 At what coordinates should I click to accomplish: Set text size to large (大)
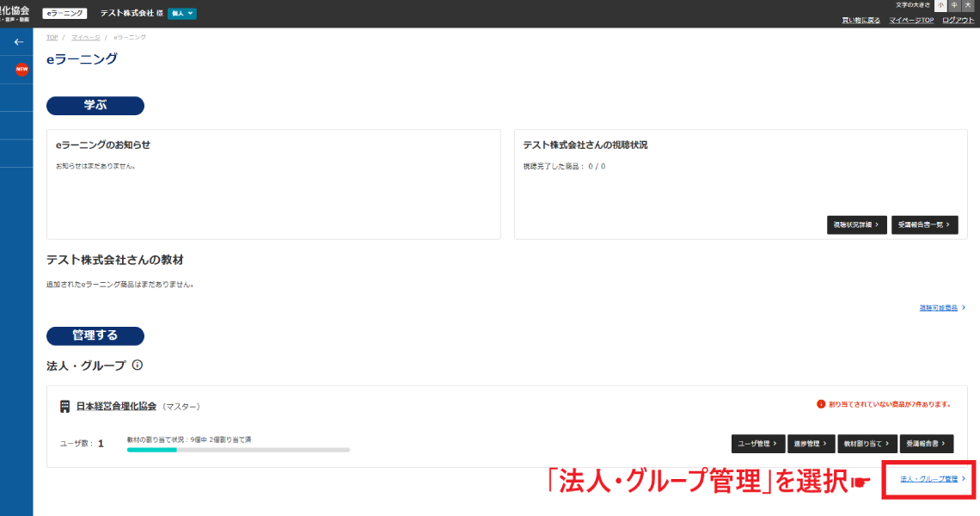click(x=967, y=5)
